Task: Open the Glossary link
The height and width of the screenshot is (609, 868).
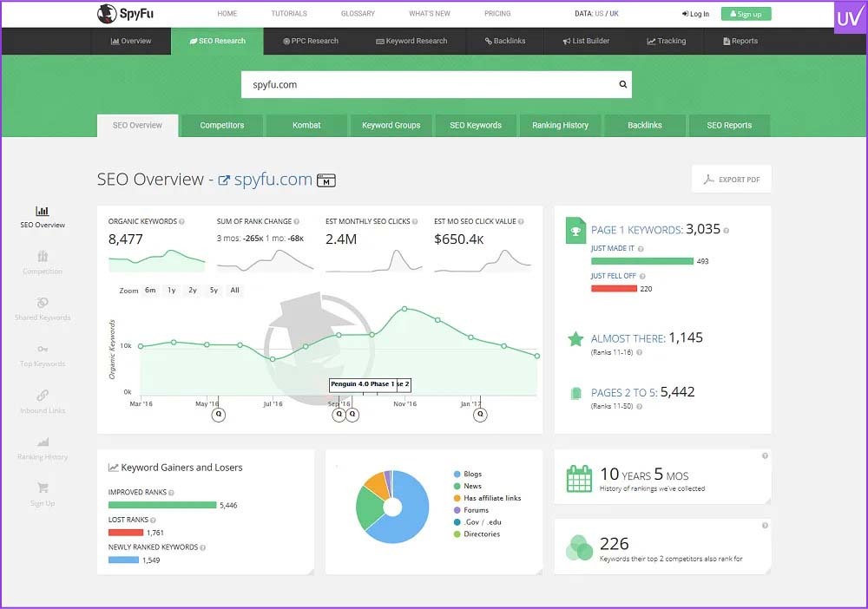Action: coord(358,13)
